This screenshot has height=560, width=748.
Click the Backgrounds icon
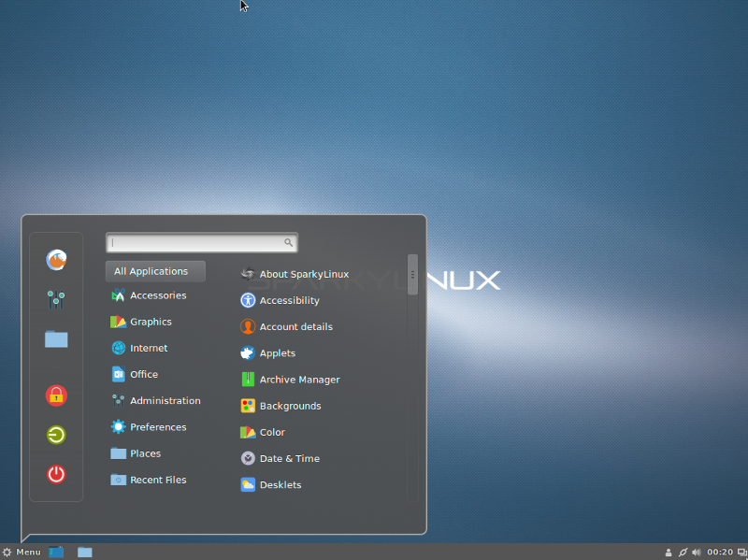[248, 406]
